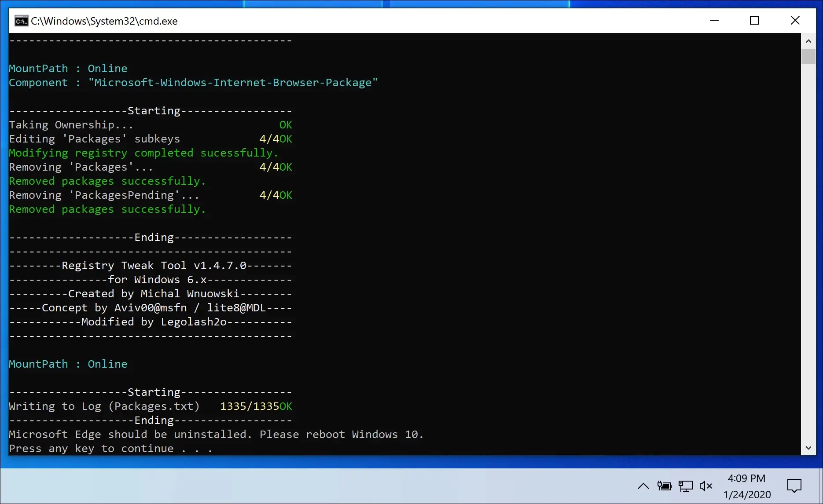This screenshot has height=504, width=823.
Task: Click the scrollbar up arrow in cmd window
Action: click(808, 41)
